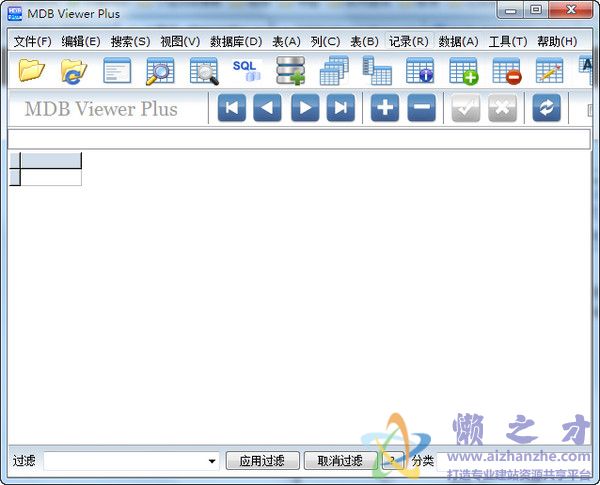Screen dimensions: 600x485
Task: Close the MDB Viewer Plus window
Action: point(571,10)
